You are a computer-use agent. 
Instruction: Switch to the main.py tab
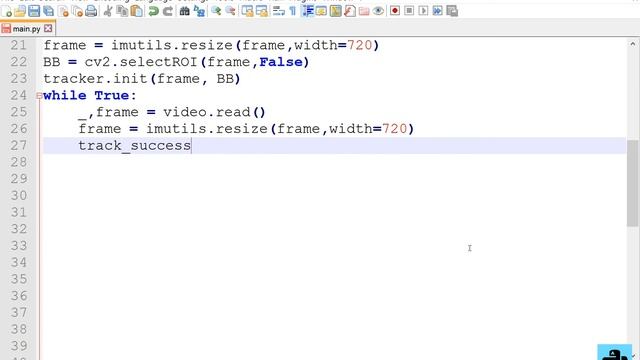pos(27,29)
